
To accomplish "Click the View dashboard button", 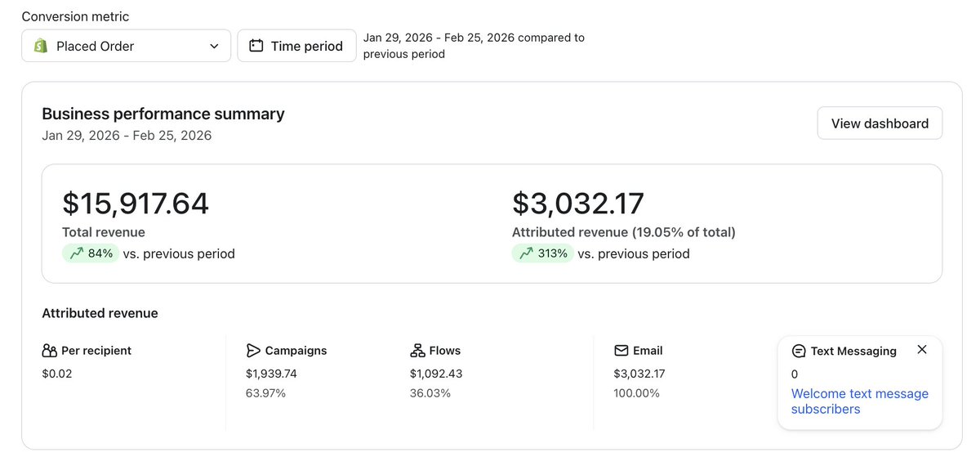I will click(880, 123).
